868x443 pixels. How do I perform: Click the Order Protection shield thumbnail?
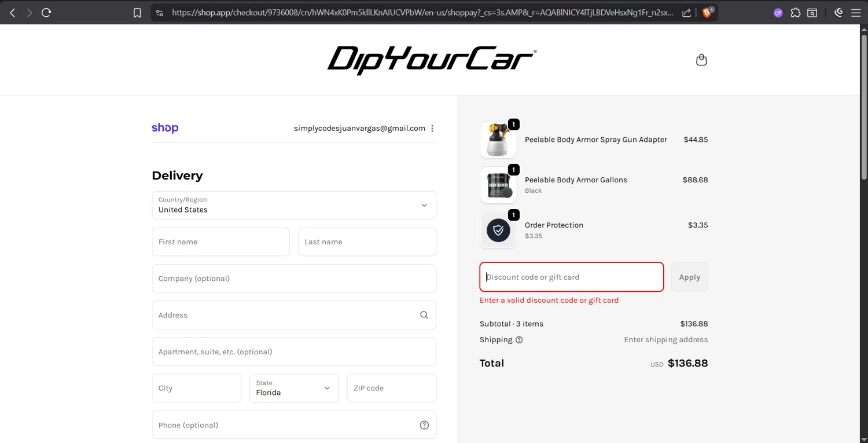tap(498, 230)
